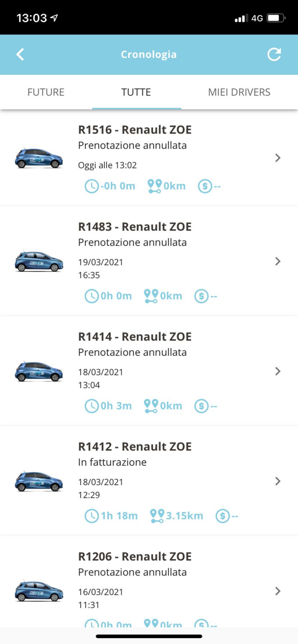Viewport: 298px width, 644px height.
Task: Switch to the FUTURE tab
Action: point(46,92)
